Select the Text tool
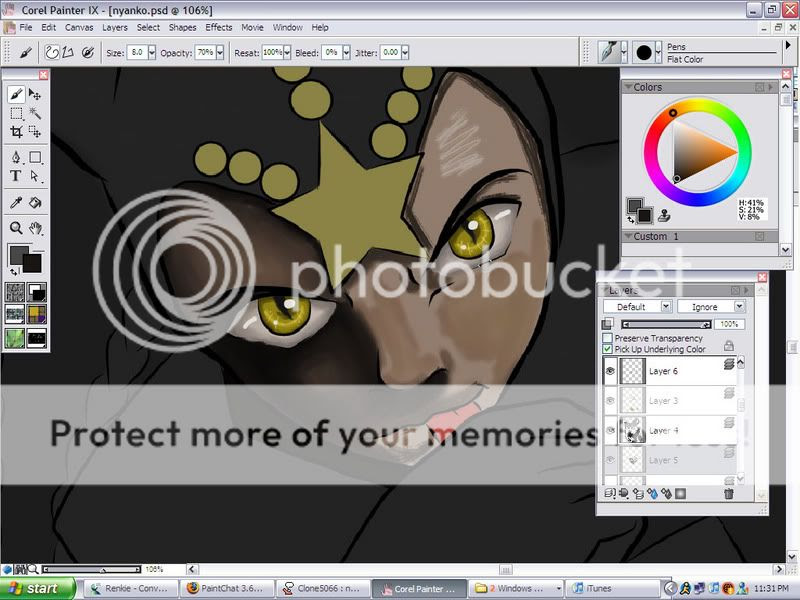800x600 pixels. (16, 176)
